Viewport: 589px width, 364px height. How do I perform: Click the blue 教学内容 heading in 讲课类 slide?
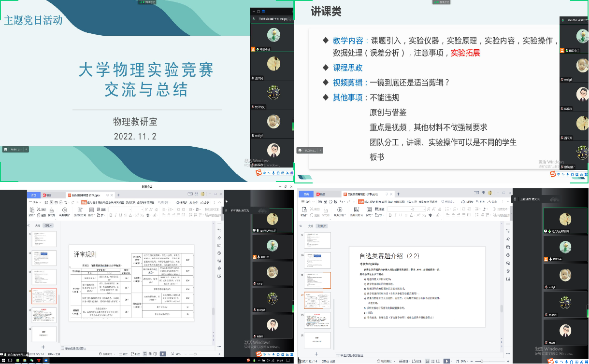point(348,41)
